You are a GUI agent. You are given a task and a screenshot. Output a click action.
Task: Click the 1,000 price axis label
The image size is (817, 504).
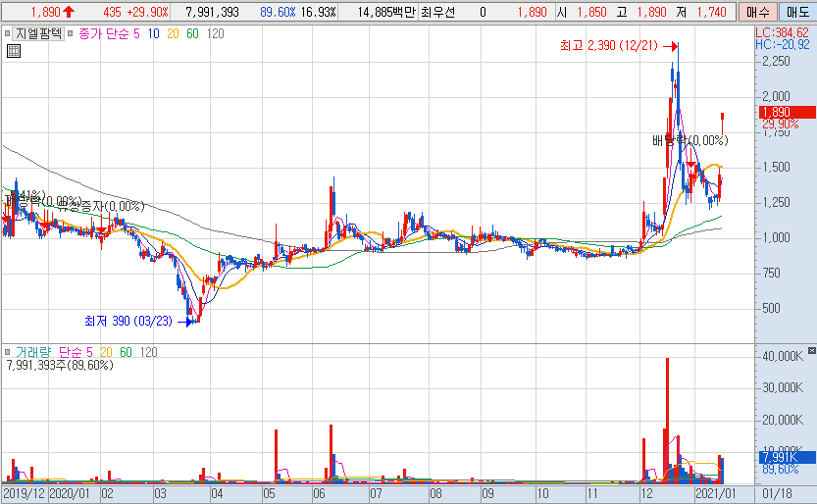tap(776, 238)
